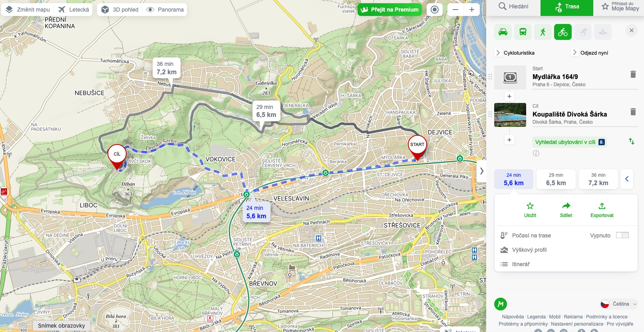Swap start and destination with arrows icon
The image size is (644, 332).
632,141
